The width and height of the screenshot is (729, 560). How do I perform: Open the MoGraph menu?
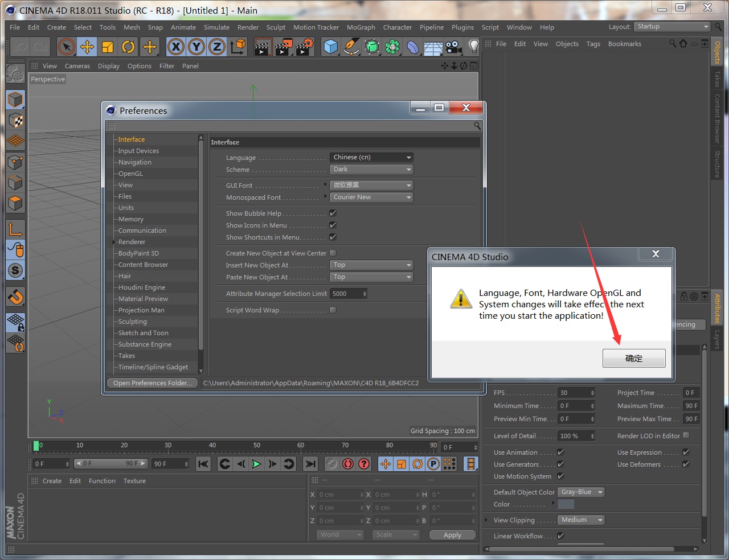tap(361, 27)
